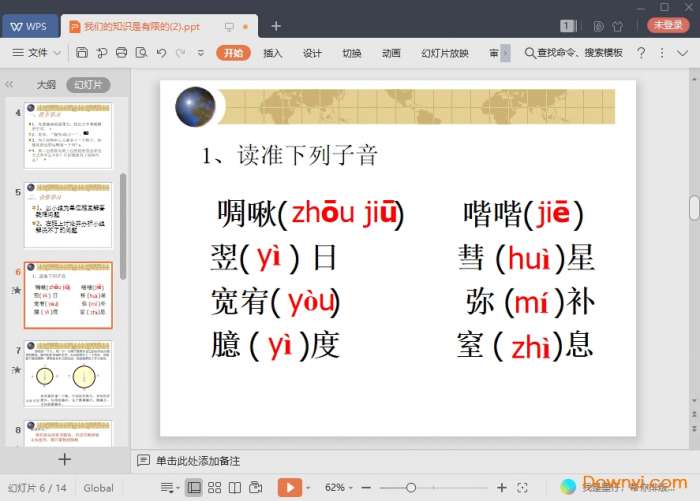Collapse the slide panel double chevron
Screen dimensions: 700x501
(x=9, y=84)
